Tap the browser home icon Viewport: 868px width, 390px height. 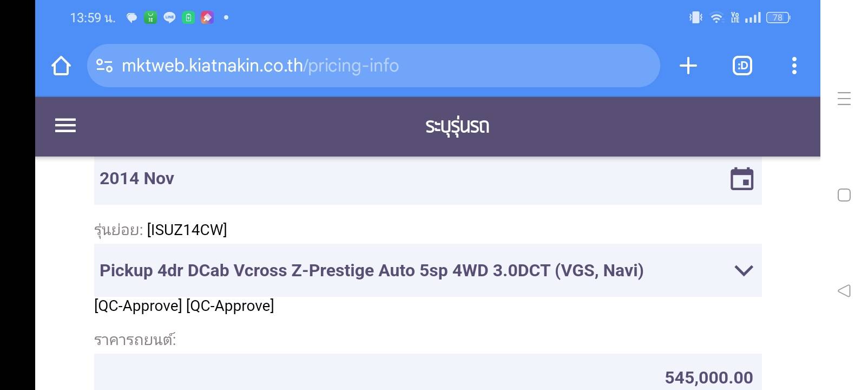click(61, 66)
